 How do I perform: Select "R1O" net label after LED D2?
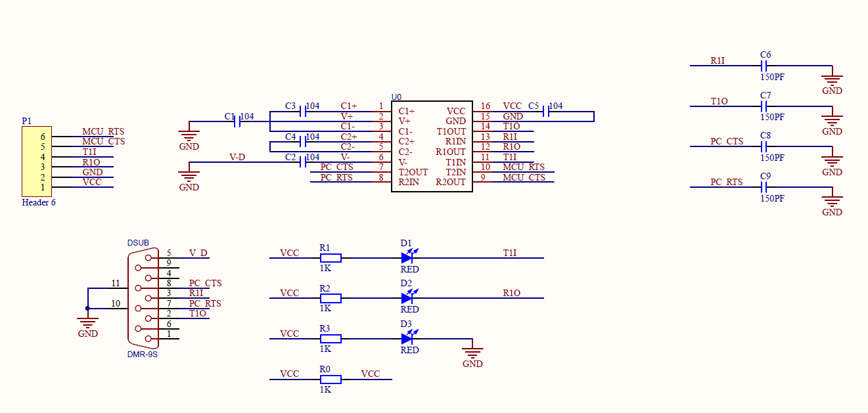(x=512, y=293)
